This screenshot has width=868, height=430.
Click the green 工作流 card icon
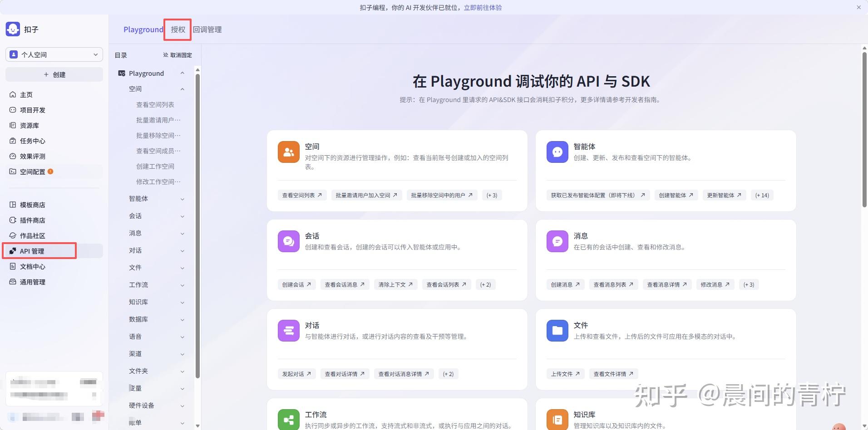tap(289, 419)
